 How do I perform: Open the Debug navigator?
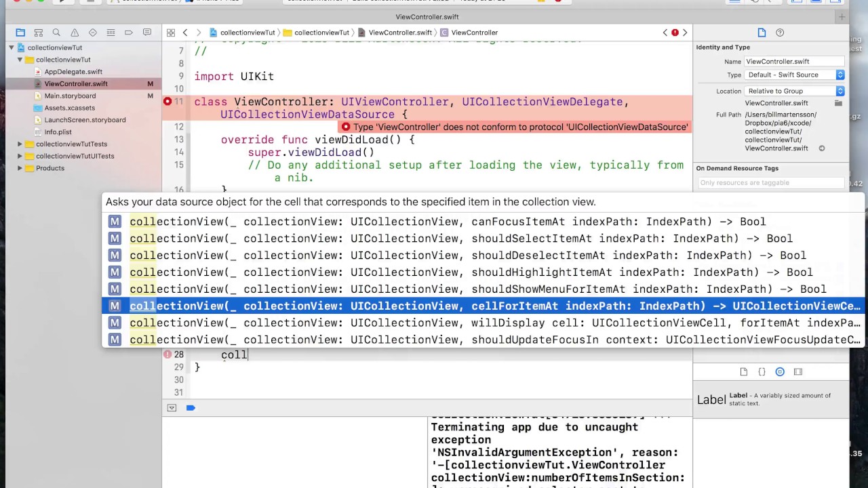(111, 33)
